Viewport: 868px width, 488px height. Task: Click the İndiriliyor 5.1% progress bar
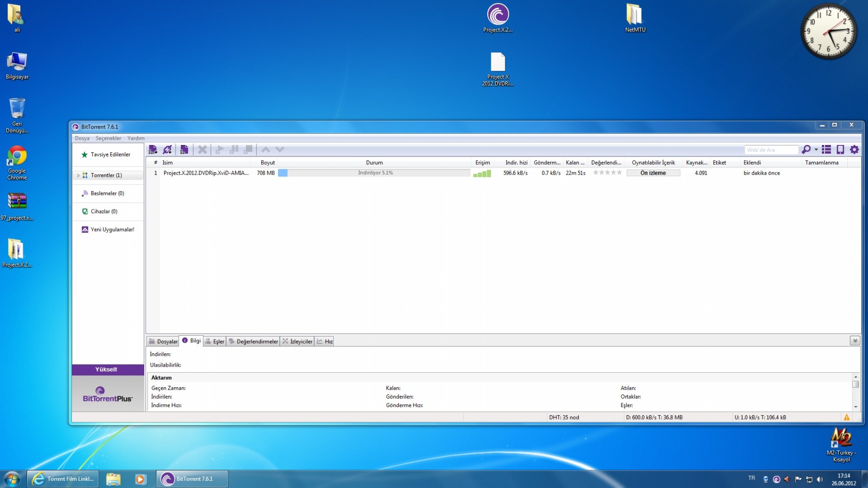coord(374,173)
